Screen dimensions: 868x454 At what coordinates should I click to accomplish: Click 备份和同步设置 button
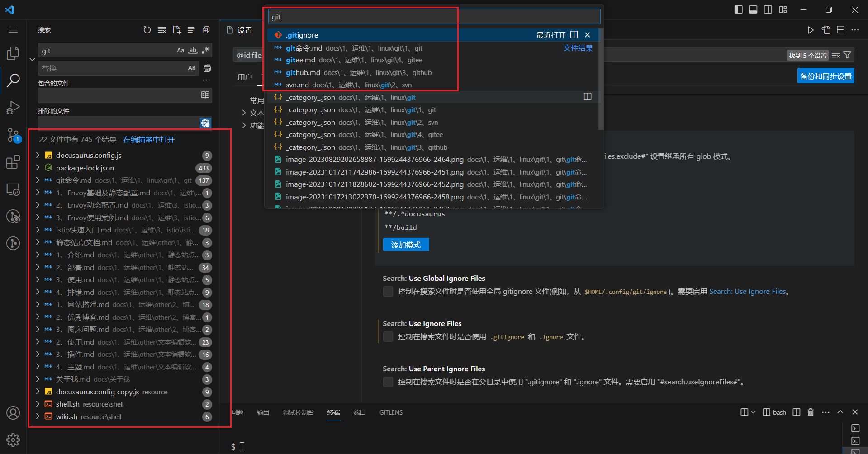[x=825, y=76]
